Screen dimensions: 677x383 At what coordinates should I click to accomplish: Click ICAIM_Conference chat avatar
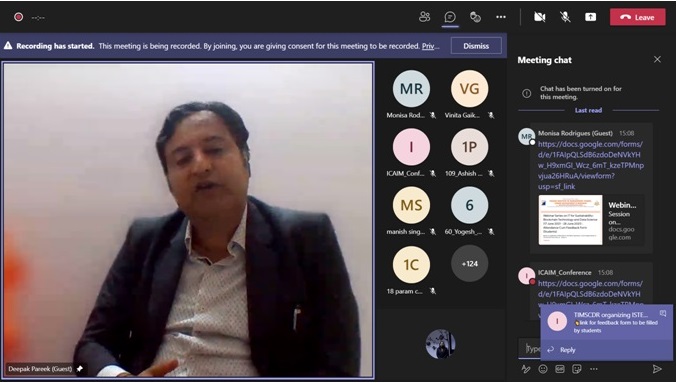tap(526, 276)
